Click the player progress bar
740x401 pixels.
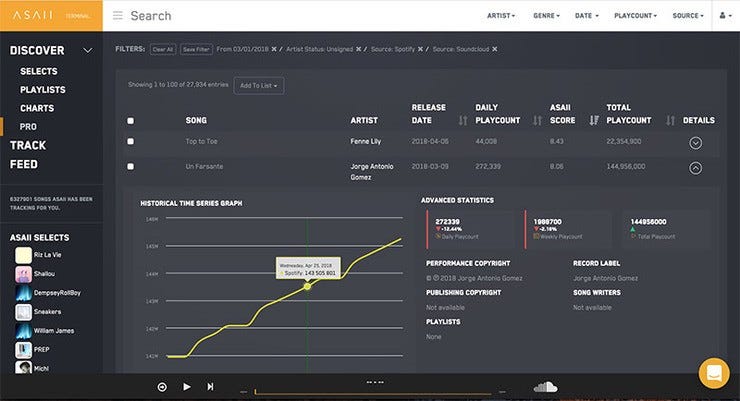(x=373, y=392)
